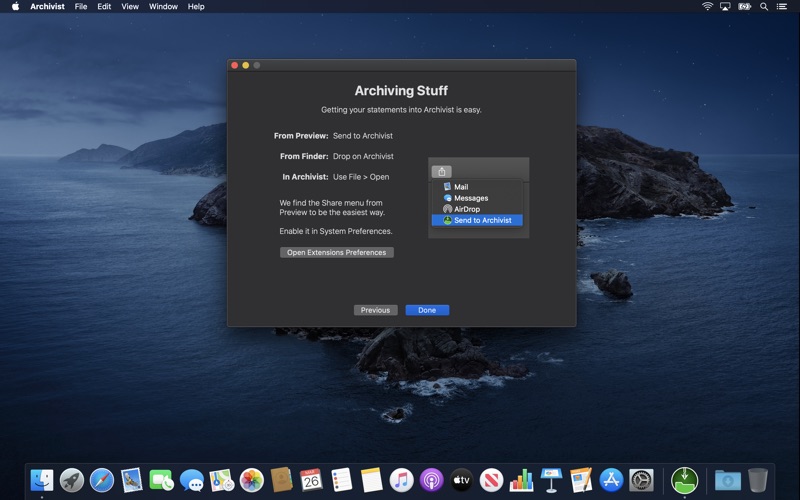Open Notes yellow pad in Dock
The height and width of the screenshot is (500, 800).
click(x=371, y=480)
